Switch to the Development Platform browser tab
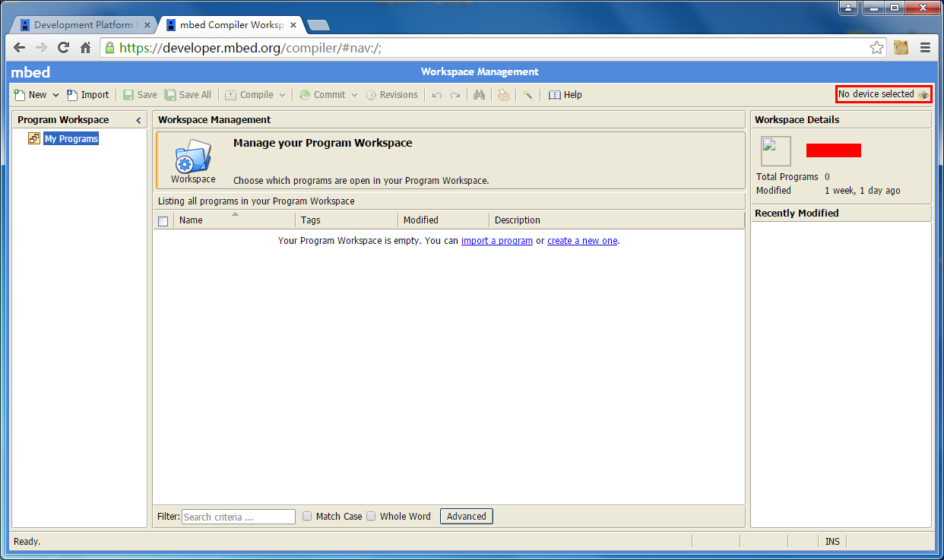Viewport: 944px width, 560px height. 82,25
